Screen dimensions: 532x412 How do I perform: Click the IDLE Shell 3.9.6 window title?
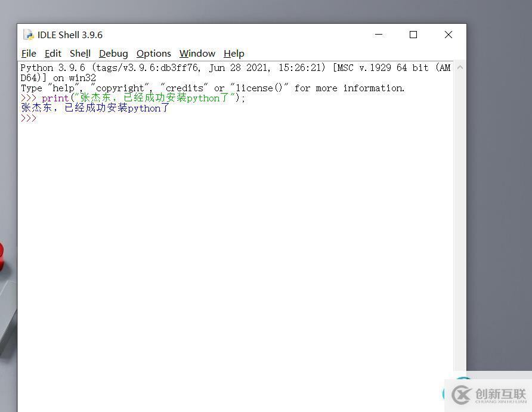[x=70, y=35]
